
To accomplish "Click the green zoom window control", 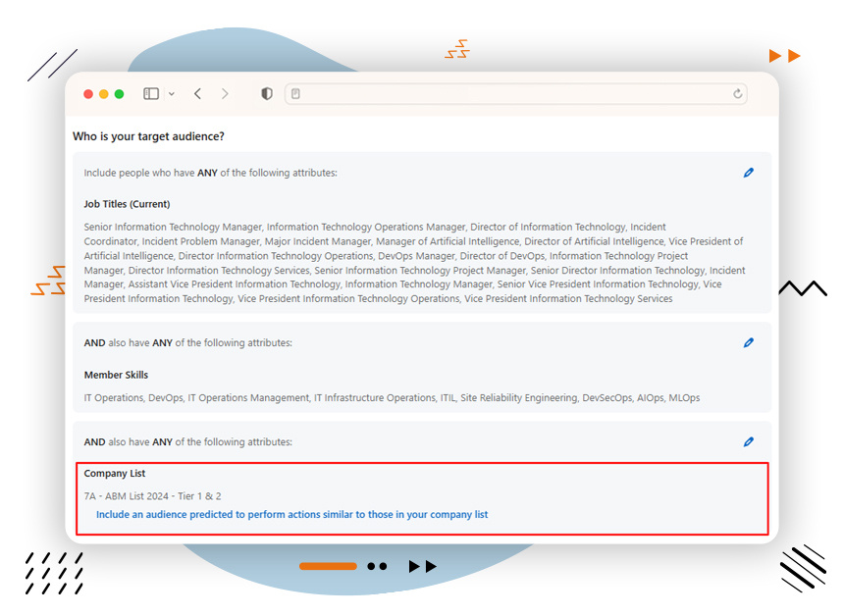I will point(119,93).
